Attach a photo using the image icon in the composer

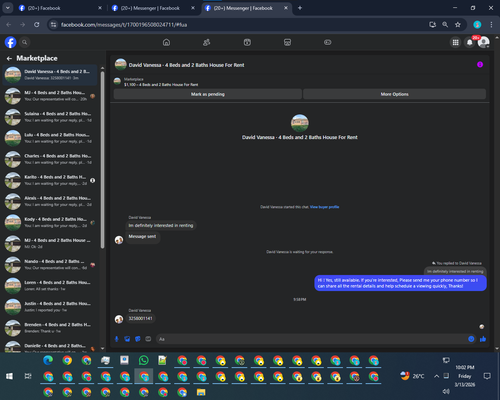click(127, 339)
